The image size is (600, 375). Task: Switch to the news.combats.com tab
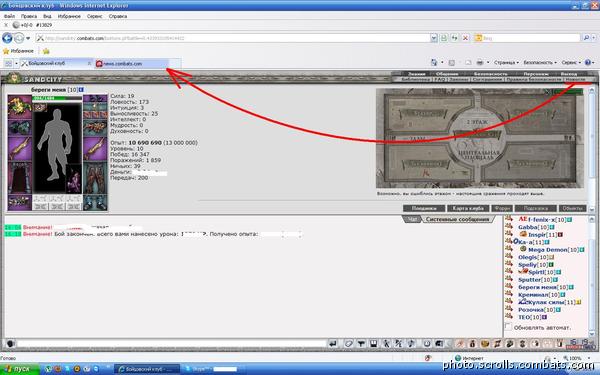click(x=131, y=64)
